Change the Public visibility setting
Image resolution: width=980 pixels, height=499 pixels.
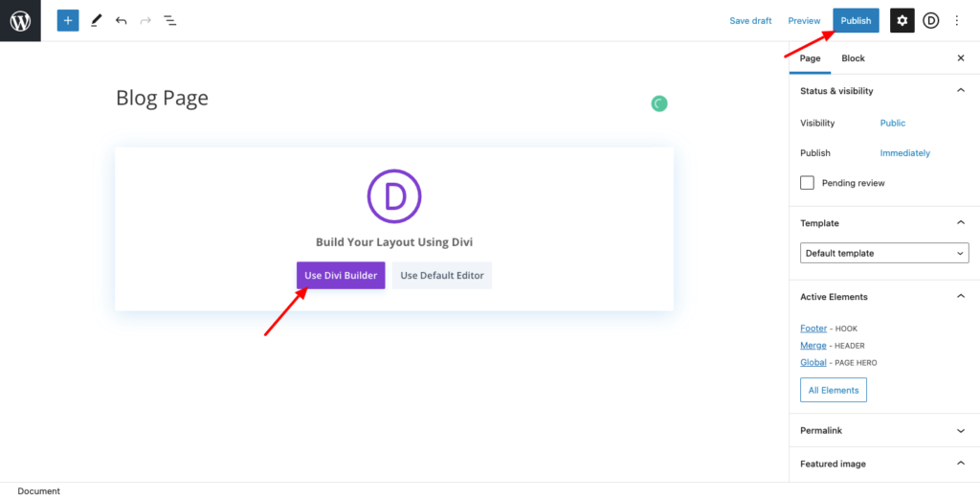[x=893, y=124]
